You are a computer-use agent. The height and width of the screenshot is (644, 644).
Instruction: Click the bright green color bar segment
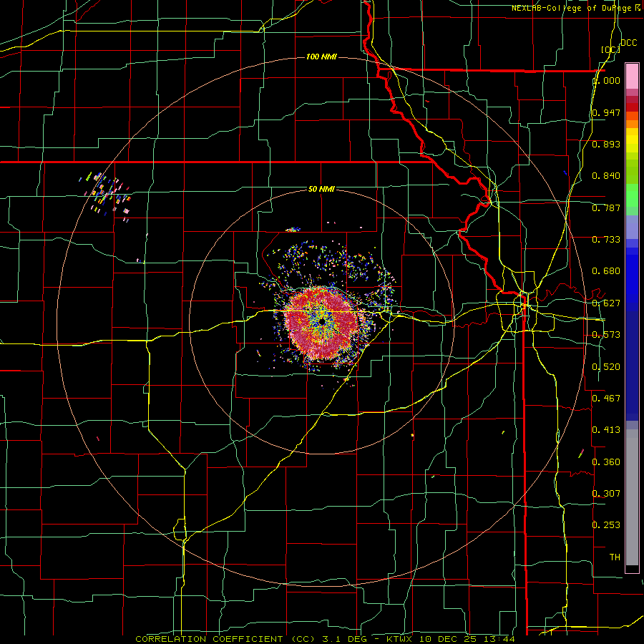click(x=632, y=195)
